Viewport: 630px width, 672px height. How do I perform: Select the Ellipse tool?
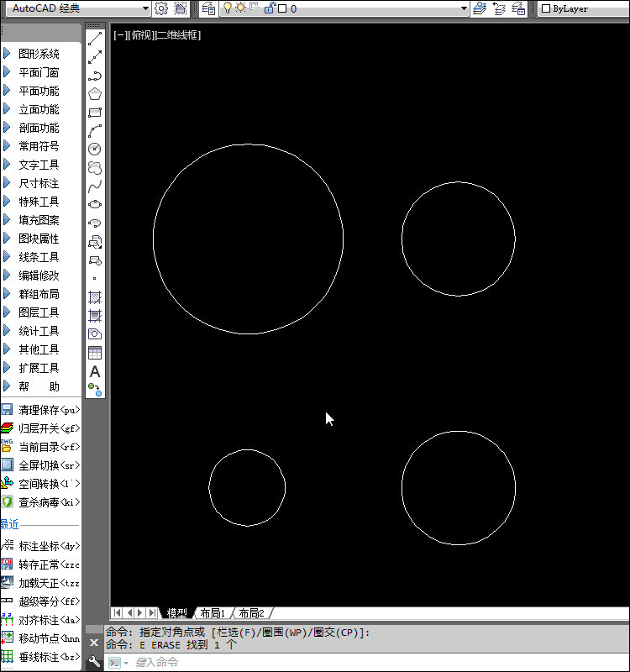[x=95, y=204]
